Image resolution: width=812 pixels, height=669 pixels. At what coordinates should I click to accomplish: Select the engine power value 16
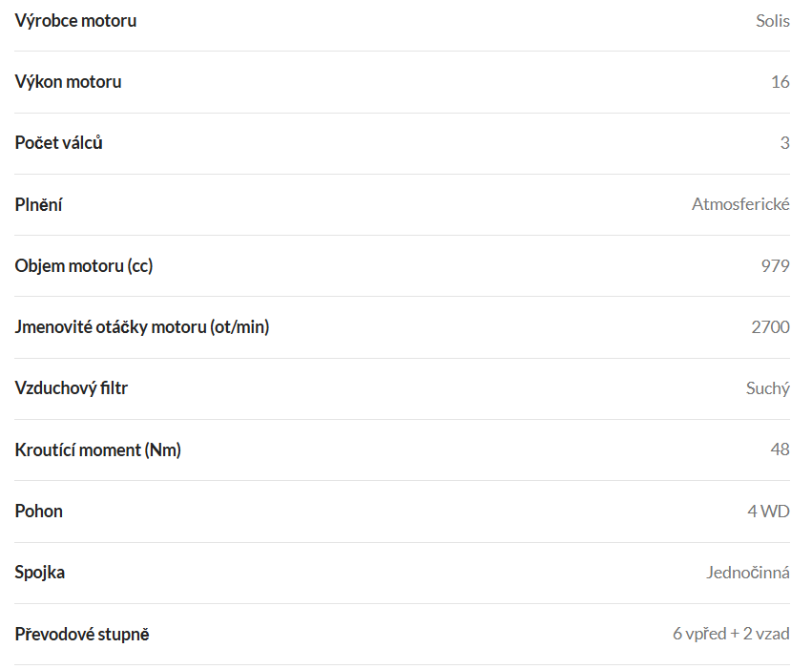click(781, 82)
